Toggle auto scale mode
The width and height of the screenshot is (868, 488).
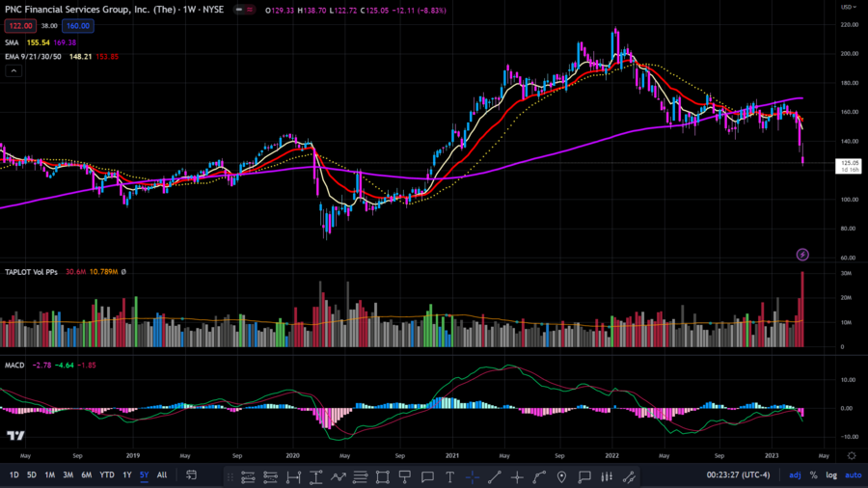click(x=854, y=474)
